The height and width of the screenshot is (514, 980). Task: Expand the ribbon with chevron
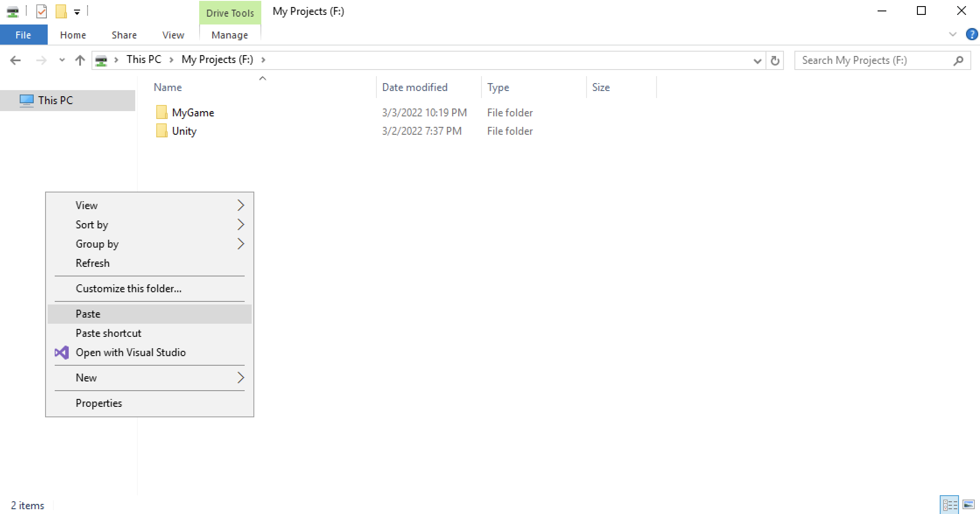click(952, 34)
